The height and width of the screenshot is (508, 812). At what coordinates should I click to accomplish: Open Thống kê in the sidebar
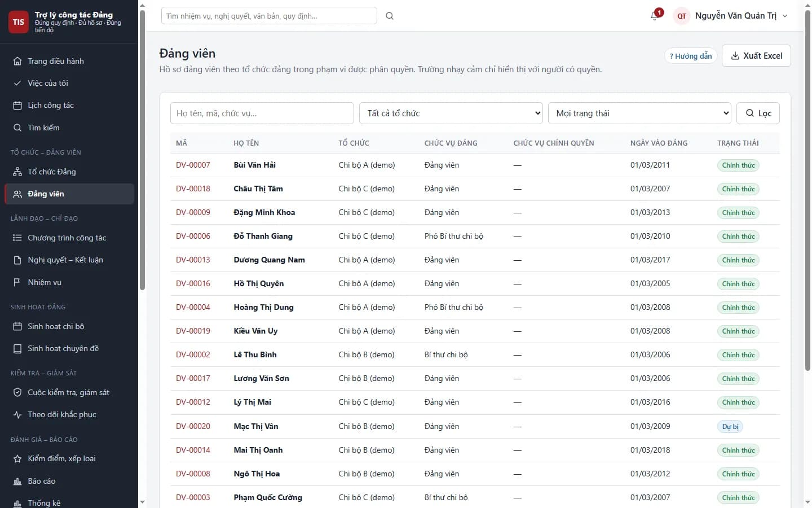click(x=69, y=502)
